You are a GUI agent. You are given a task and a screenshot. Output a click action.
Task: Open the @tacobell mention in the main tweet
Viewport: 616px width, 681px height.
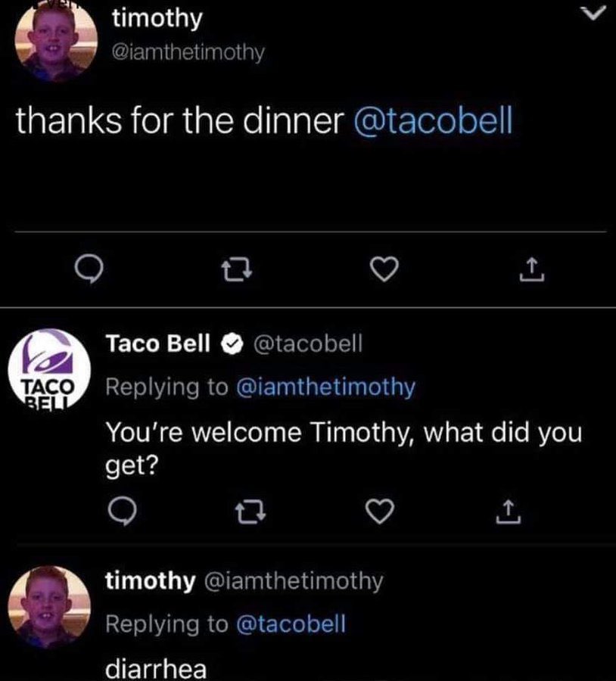(432, 123)
